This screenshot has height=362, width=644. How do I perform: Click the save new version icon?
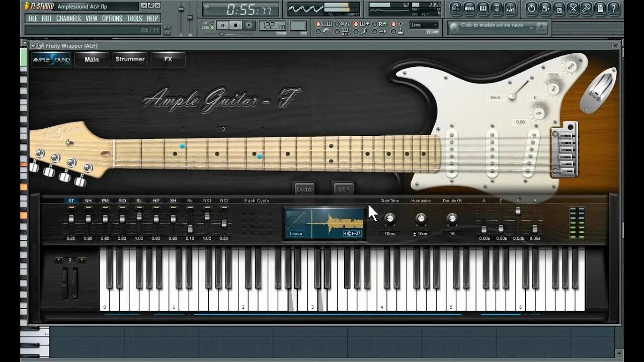tap(545, 8)
